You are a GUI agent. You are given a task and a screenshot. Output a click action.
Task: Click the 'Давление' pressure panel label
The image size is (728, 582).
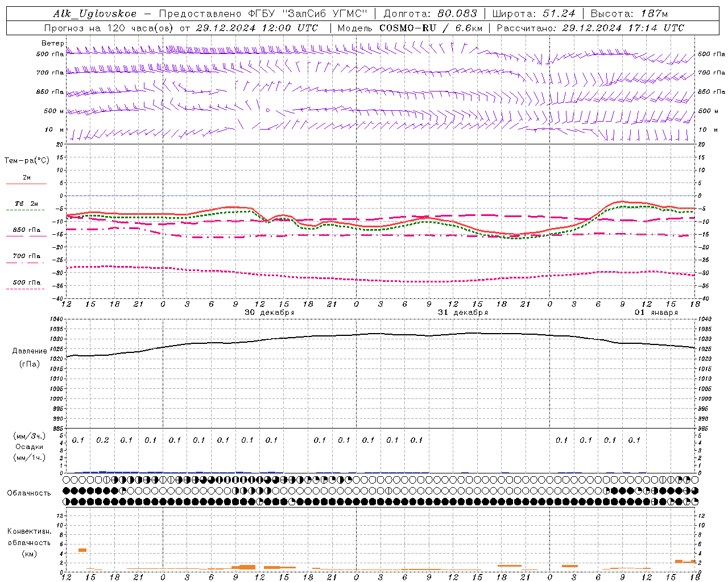[x=30, y=351]
